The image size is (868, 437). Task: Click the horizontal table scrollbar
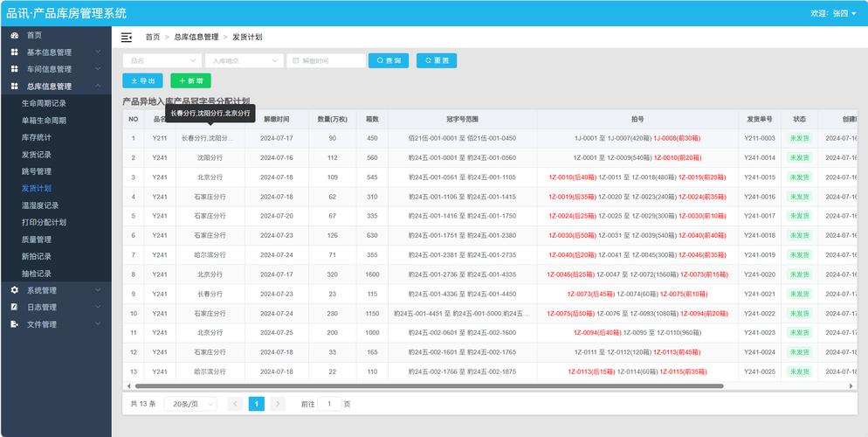coord(429,386)
